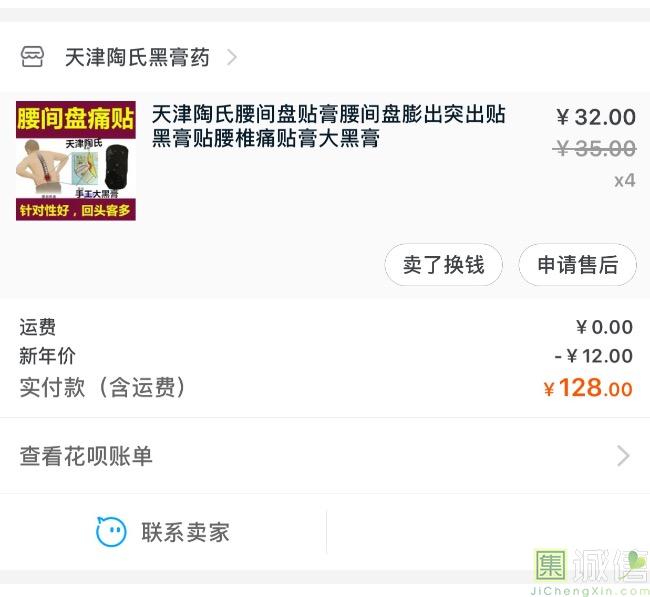Tap the 针对性好，回头客多 banner on thumbnail
The image size is (650, 597).
pos(76,210)
